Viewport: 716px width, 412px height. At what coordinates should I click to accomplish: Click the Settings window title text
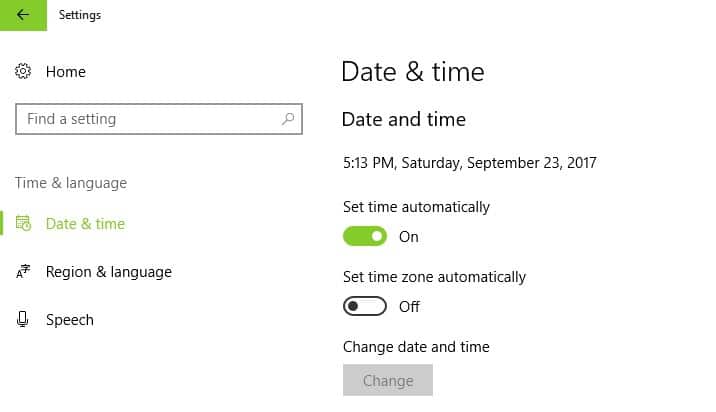[x=80, y=15]
